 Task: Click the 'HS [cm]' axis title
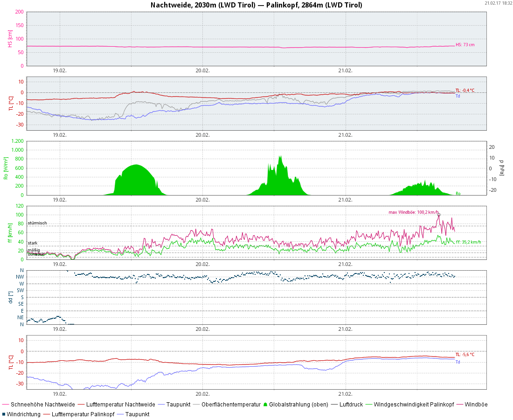point(10,39)
